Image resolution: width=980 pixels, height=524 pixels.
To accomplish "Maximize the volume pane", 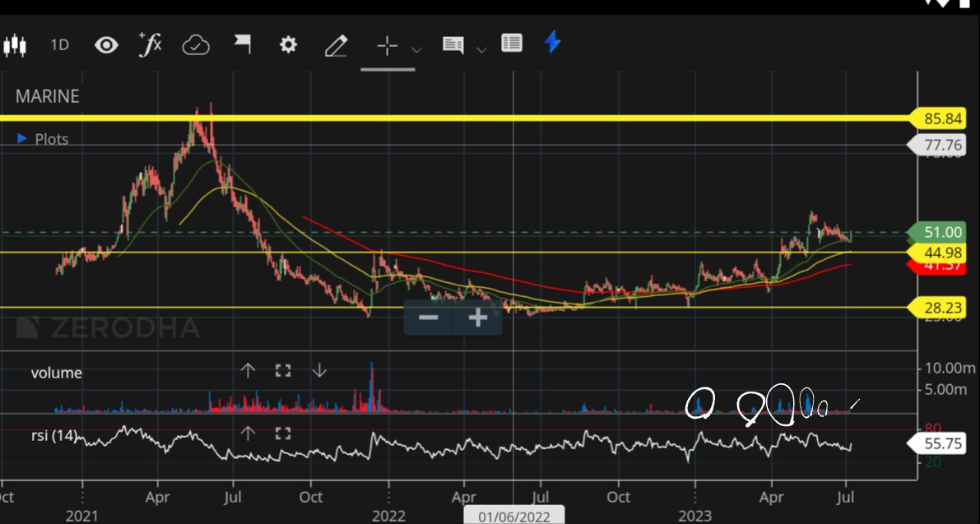I will click(282, 370).
